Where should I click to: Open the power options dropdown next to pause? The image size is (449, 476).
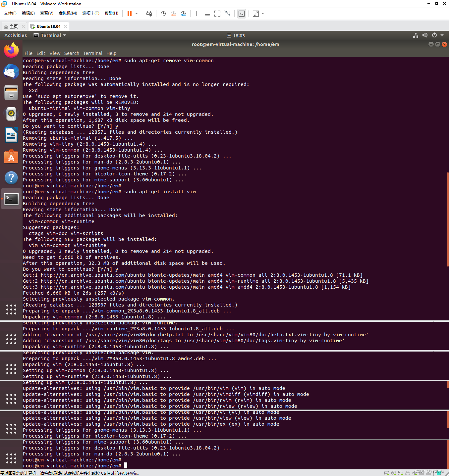pos(137,14)
